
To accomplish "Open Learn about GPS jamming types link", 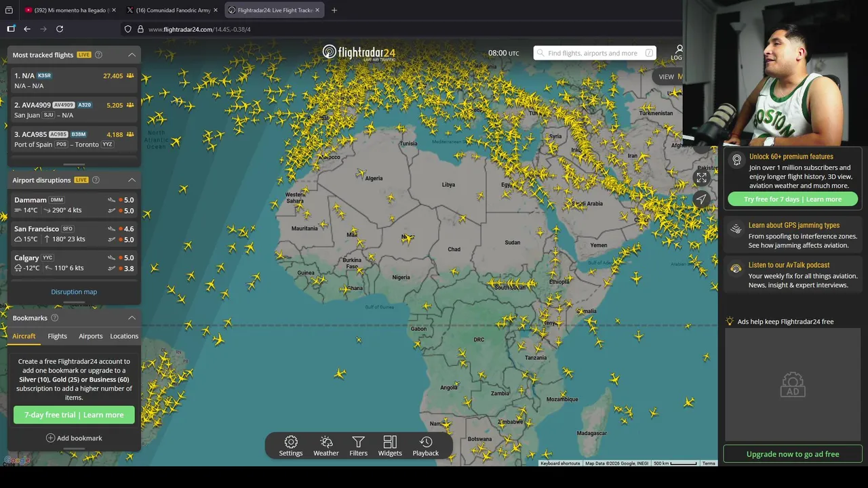I will point(794,226).
